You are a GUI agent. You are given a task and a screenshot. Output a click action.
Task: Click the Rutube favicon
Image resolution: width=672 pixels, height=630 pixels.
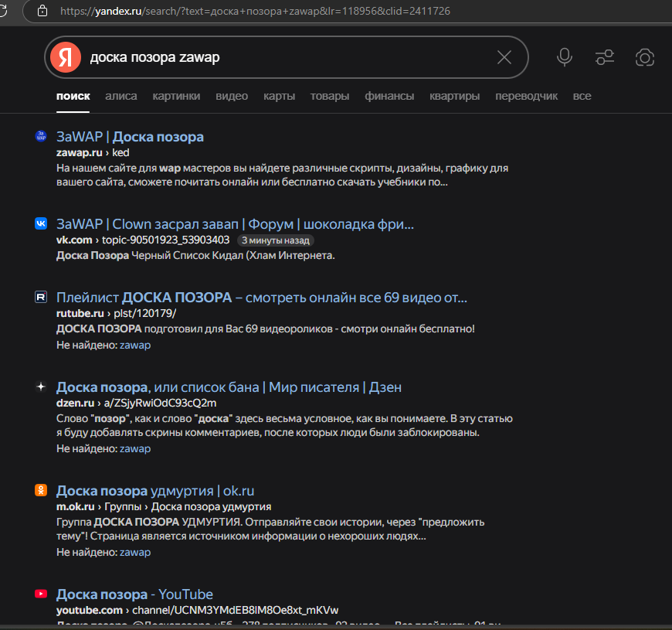[41, 297]
